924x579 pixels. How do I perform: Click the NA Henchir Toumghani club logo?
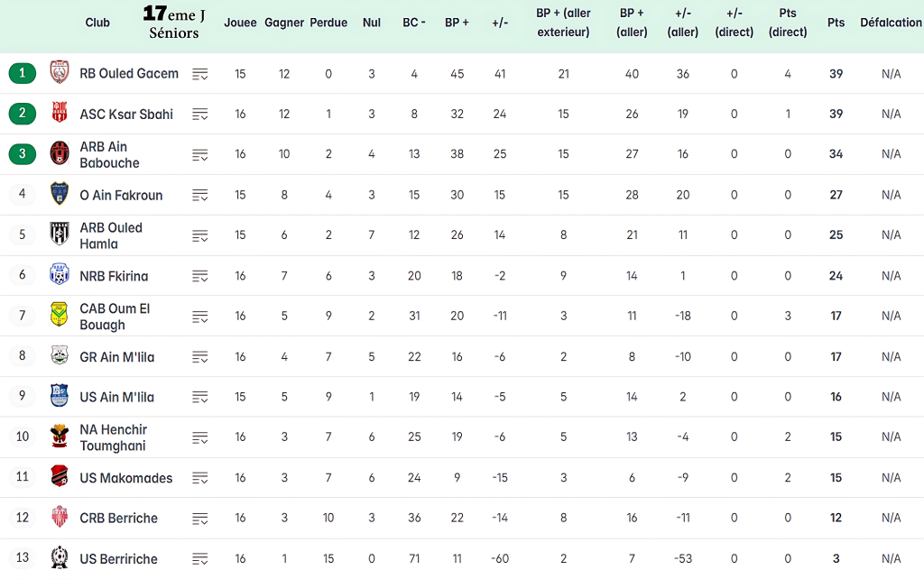tap(60, 437)
